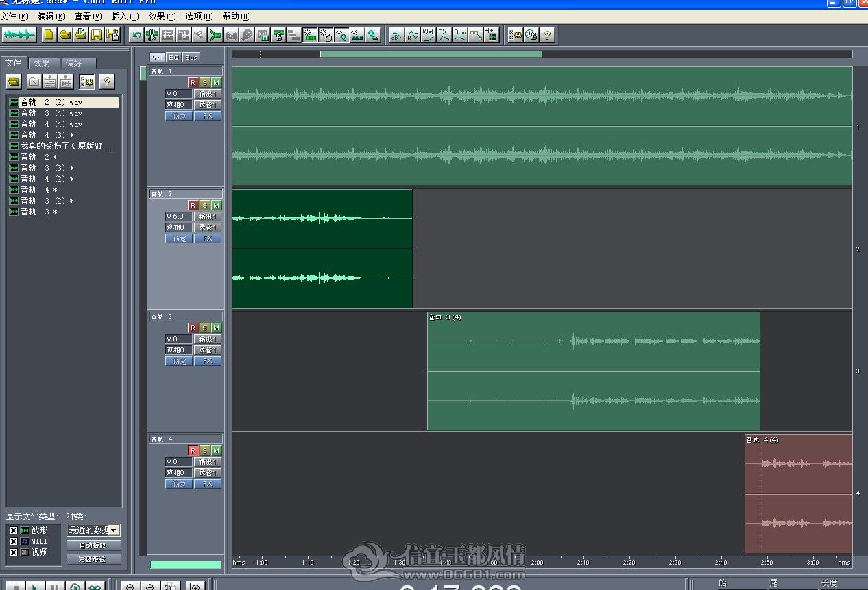The image size is (868, 590).
Task: Toggle the Wet envelope icon
Action: 428,35
